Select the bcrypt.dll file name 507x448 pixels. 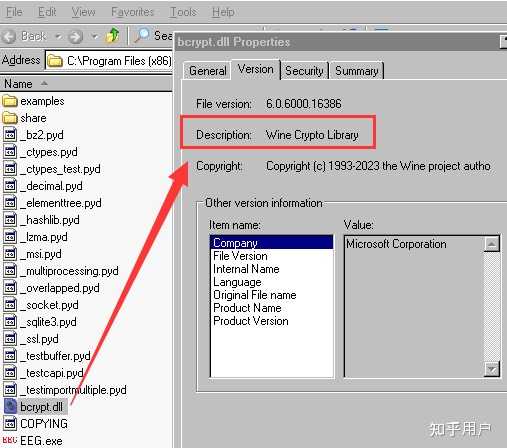(x=41, y=407)
